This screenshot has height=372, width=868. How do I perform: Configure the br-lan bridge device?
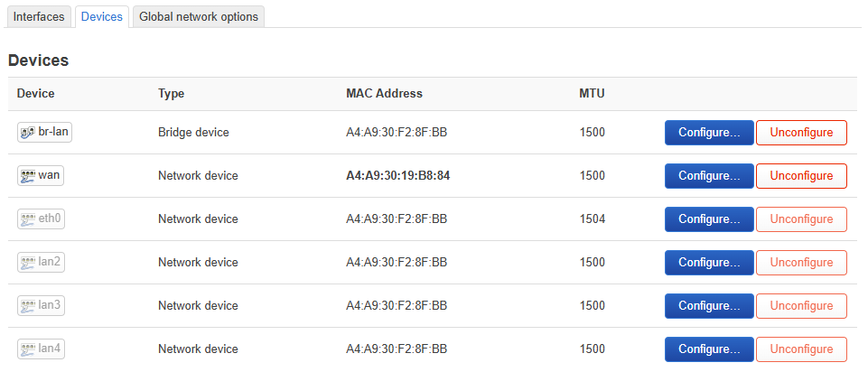709,133
